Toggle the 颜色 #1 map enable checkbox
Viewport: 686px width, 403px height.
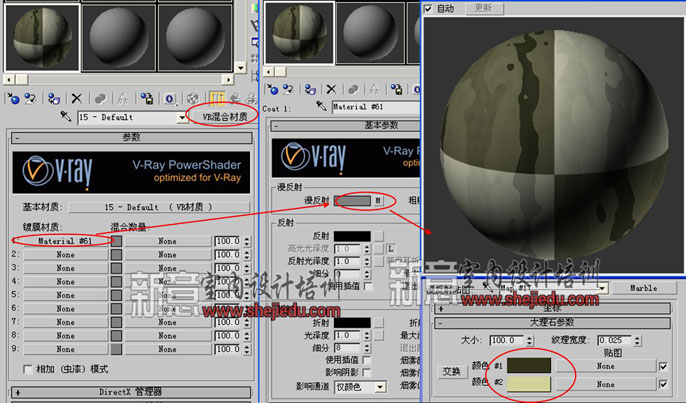pyautogui.click(x=663, y=365)
